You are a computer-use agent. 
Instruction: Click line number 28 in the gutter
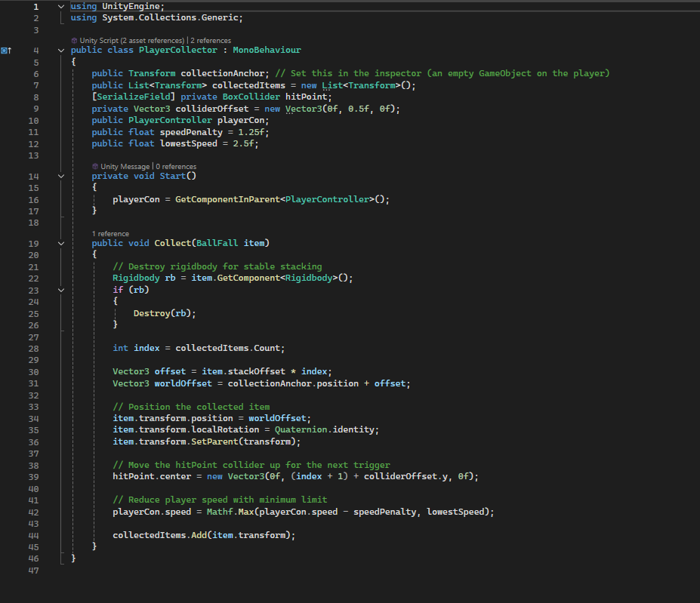(33, 348)
